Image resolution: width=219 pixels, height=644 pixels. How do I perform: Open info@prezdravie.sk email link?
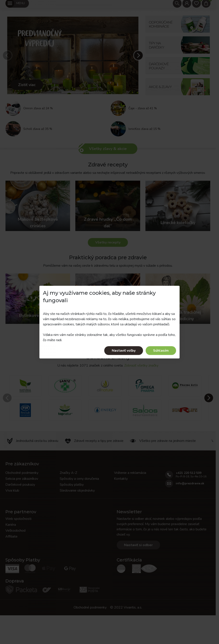(x=190, y=483)
